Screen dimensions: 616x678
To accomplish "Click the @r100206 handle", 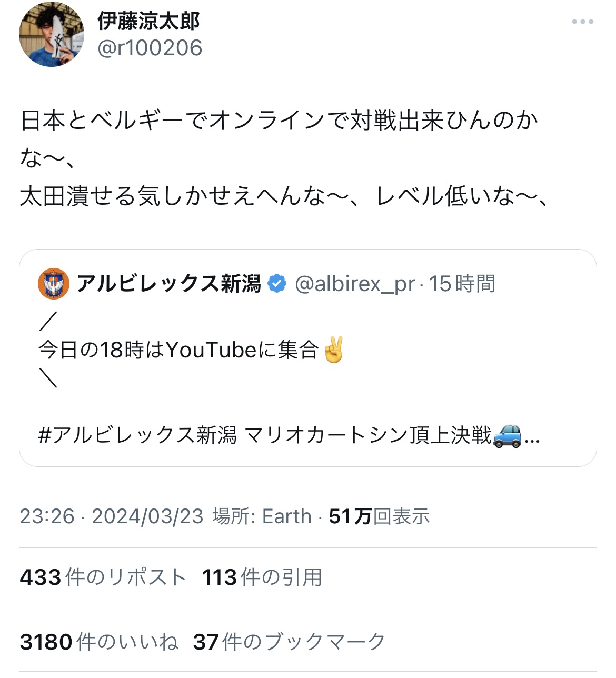I will coord(150,48).
